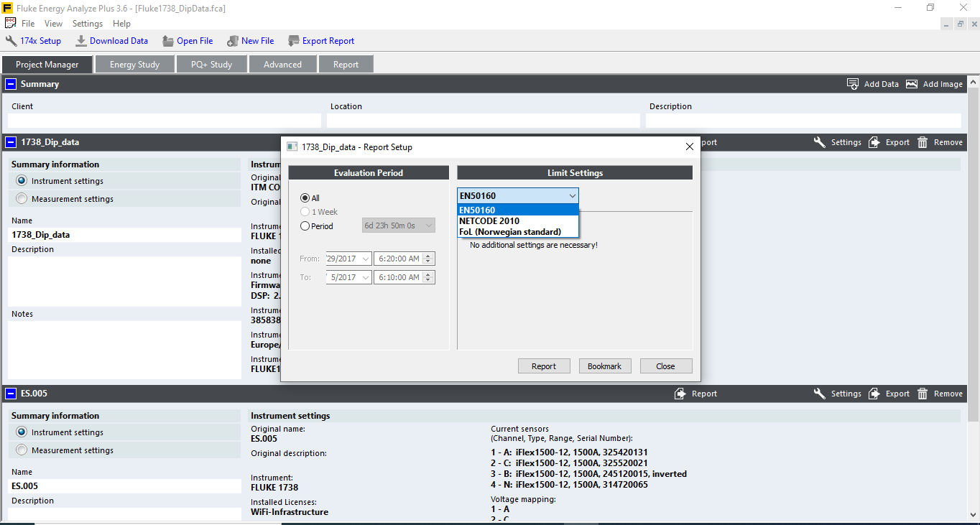Click the document icon beside File menu
The width and height of the screenshot is (980, 525).
(11, 23)
